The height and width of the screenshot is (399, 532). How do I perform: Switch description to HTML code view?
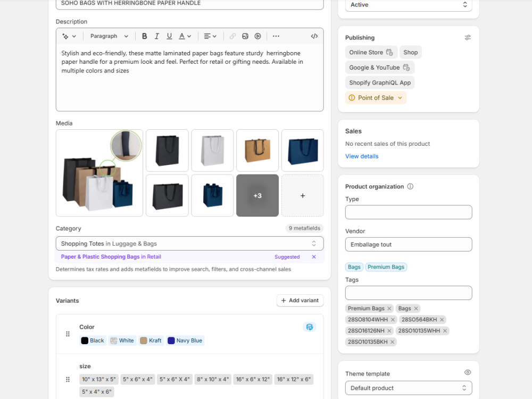point(314,36)
